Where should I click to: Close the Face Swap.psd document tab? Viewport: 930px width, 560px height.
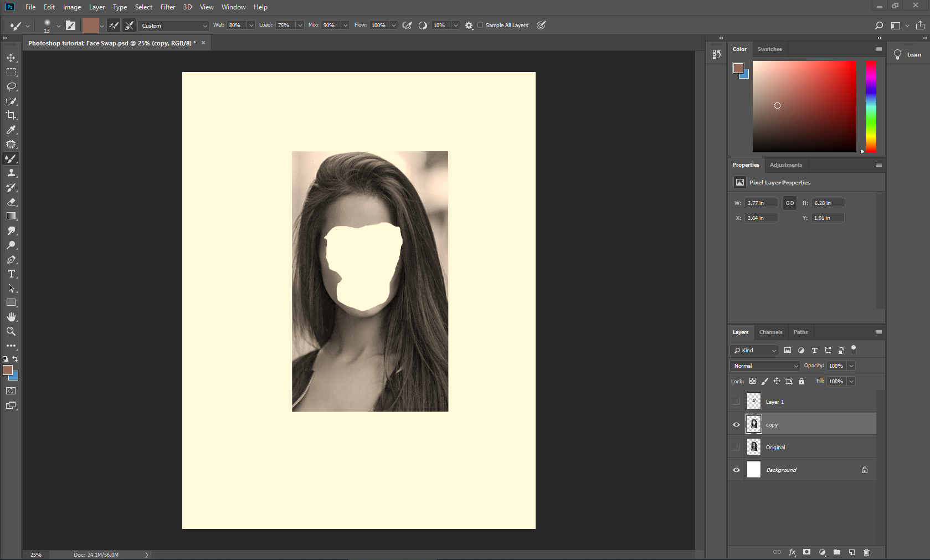pyautogui.click(x=203, y=43)
